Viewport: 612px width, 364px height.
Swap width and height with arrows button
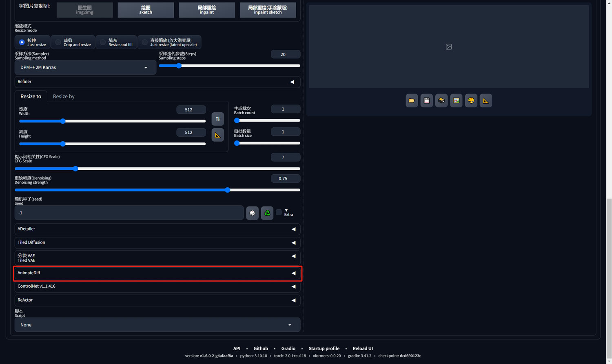click(217, 119)
